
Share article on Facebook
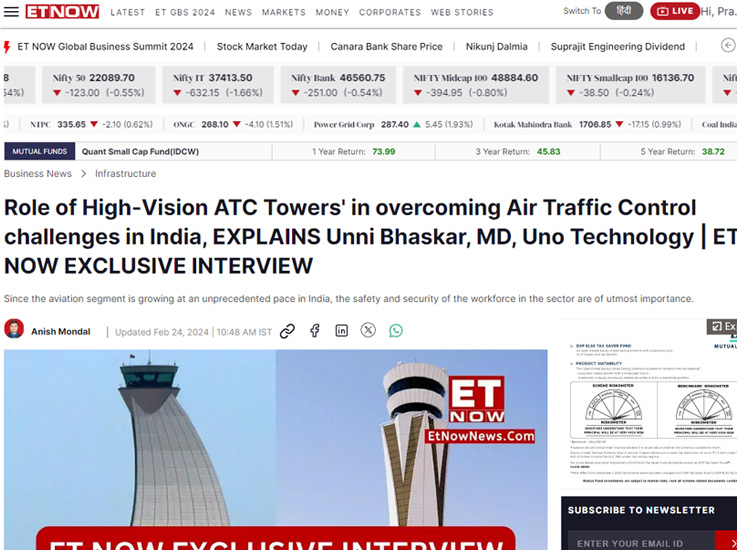point(315,331)
